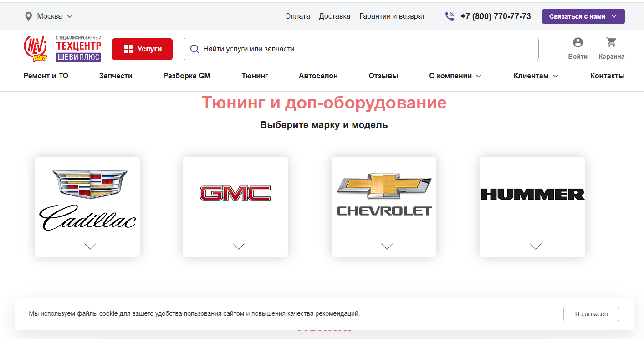The image size is (644, 339).
Task: Open the Запчасти menu item
Action: point(116,76)
